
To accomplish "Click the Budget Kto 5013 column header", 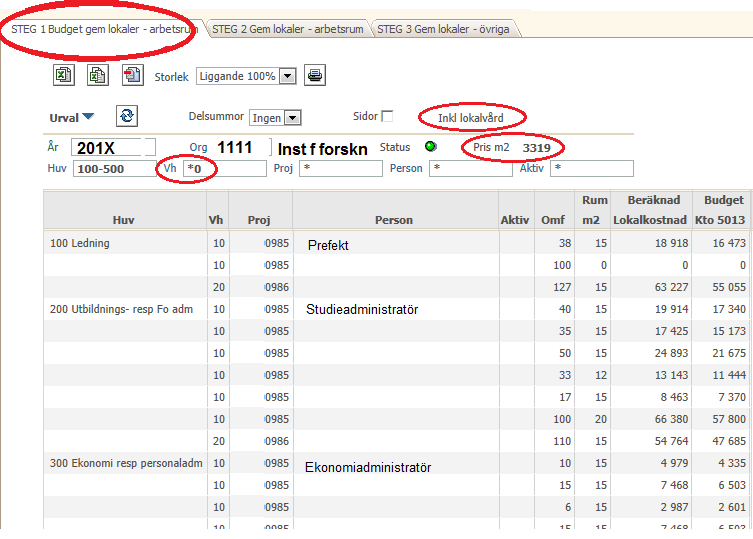I will pos(720,210).
